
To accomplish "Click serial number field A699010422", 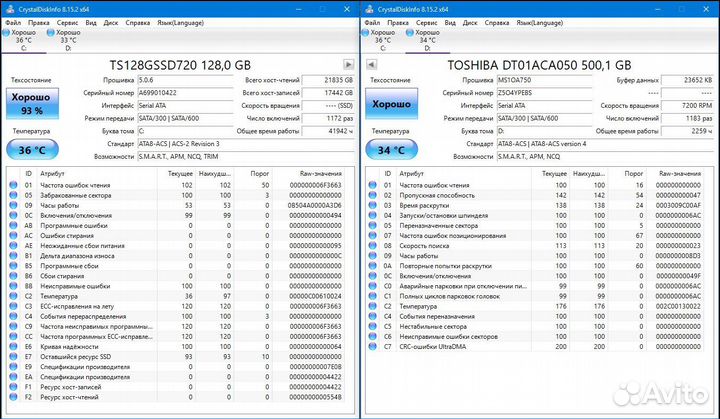I will (x=186, y=93).
